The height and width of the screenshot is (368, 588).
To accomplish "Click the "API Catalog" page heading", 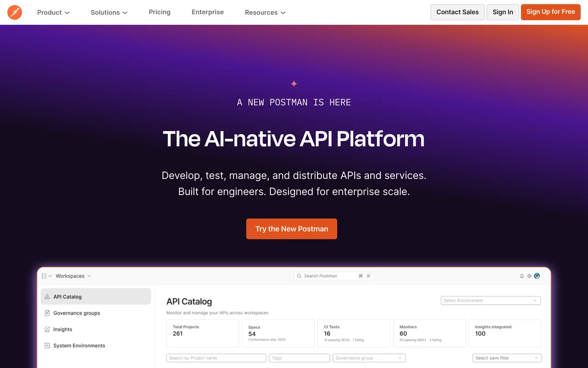I will click(189, 302).
